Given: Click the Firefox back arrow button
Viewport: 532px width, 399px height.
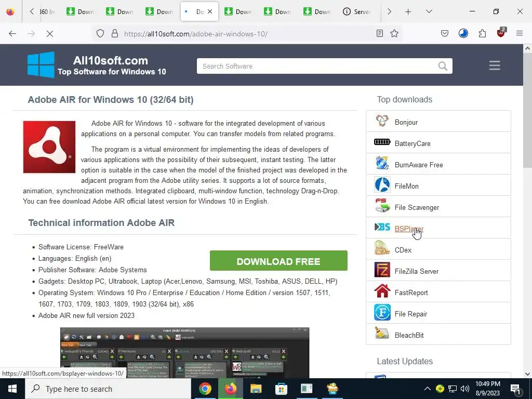Looking at the screenshot, I should 12,34.
